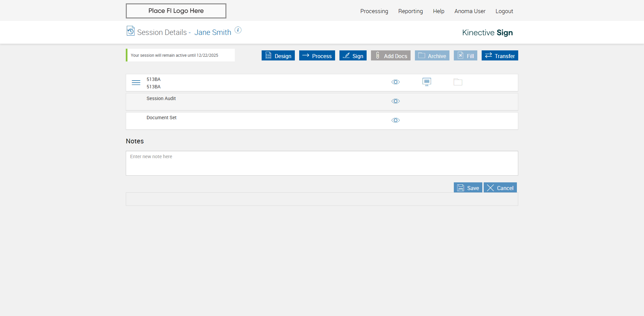Cancel the note entry
The height and width of the screenshot is (316, 644).
tap(500, 187)
